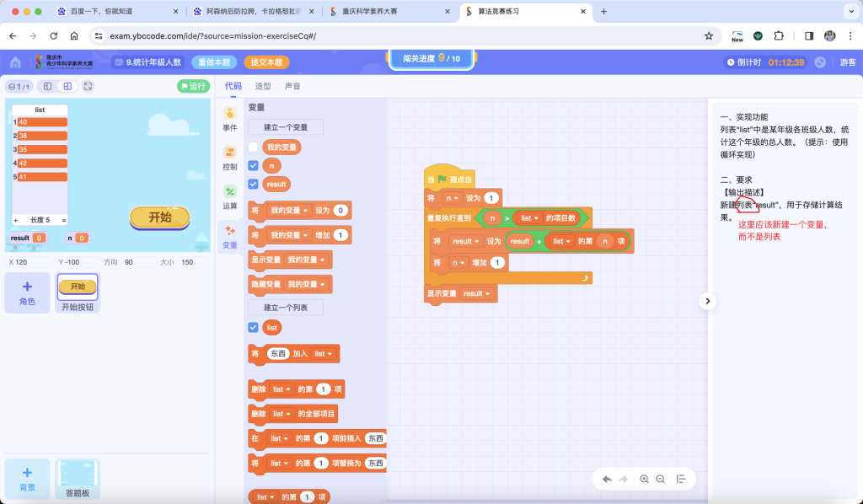Viewport: 863px width, 504px height.
Task: Open the browser extensions puzzle icon
Action: [x=778, y=35]
